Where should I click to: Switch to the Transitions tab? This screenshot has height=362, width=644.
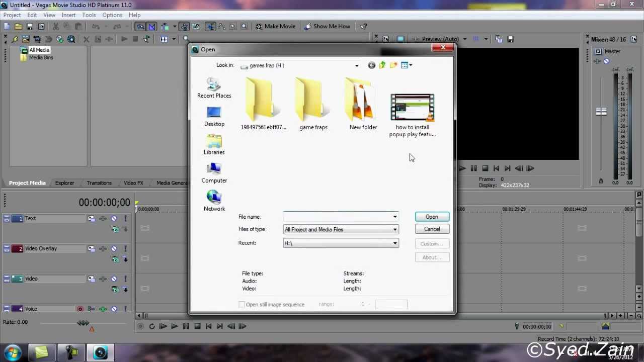click(x=99, y=183)
